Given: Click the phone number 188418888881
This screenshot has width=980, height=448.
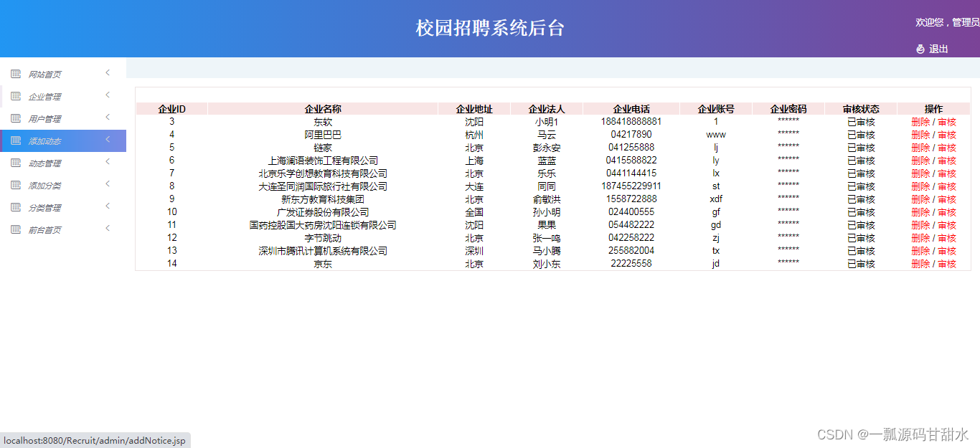Looking at the screenshot, I should (631, 122).
